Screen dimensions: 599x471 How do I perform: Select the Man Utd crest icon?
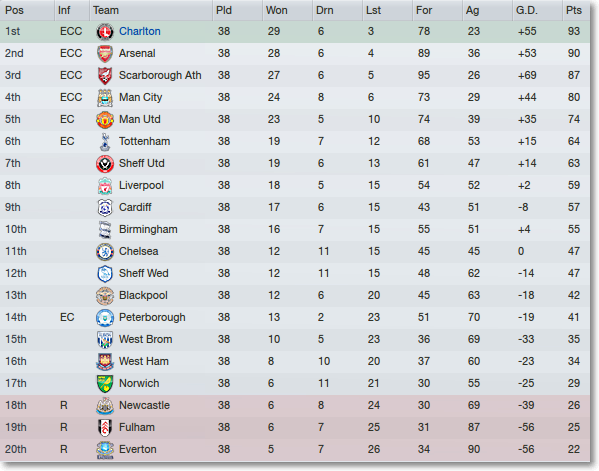pos(105,120)
